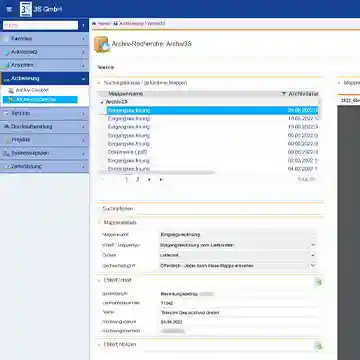Click the Archivierung breadcrumb link
The height and width of the screenshot is (360, 360).
(x=131, y=24)
